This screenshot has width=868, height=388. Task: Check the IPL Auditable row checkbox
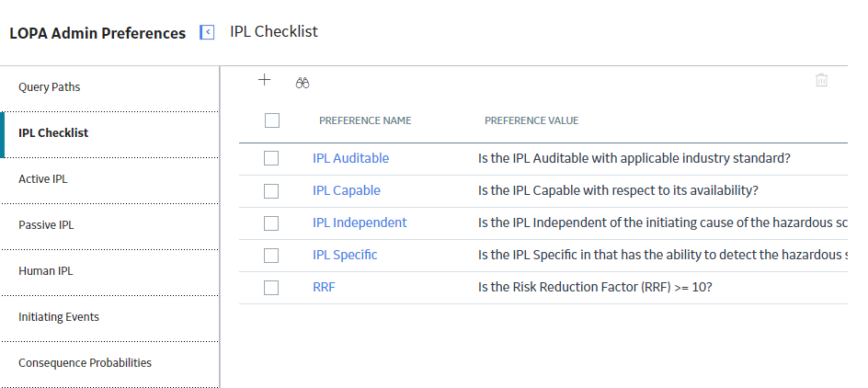271,158
